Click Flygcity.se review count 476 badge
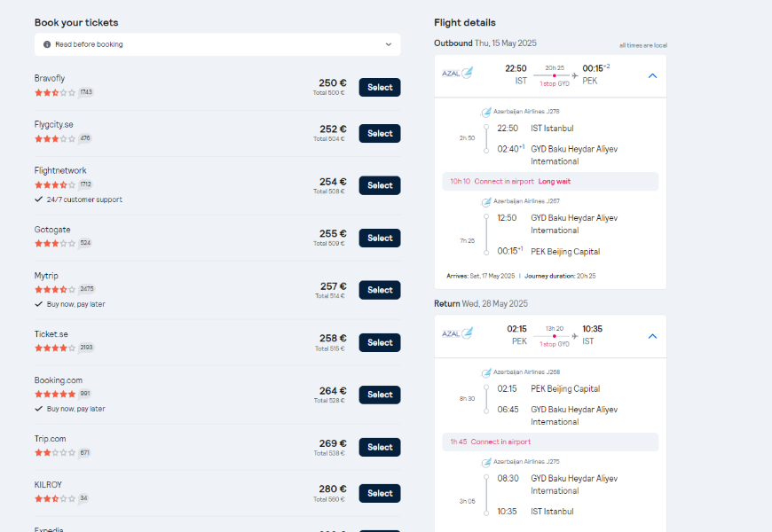The width and height of the screenshot is (772, 532). tap(85, 138)
